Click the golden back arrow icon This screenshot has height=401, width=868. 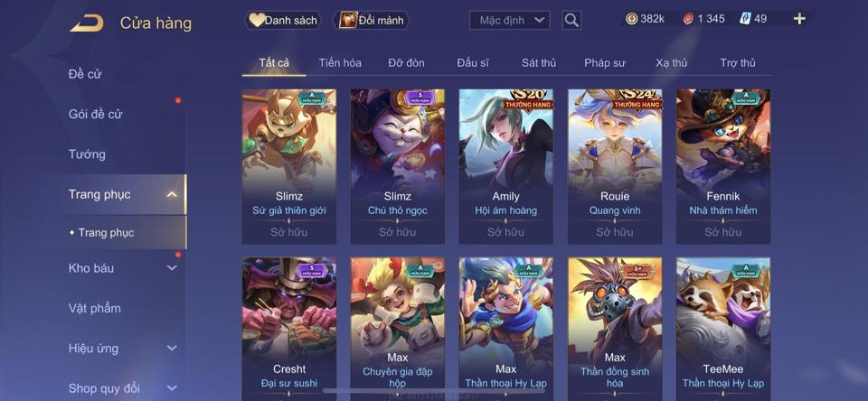click(x=87, y=23)
